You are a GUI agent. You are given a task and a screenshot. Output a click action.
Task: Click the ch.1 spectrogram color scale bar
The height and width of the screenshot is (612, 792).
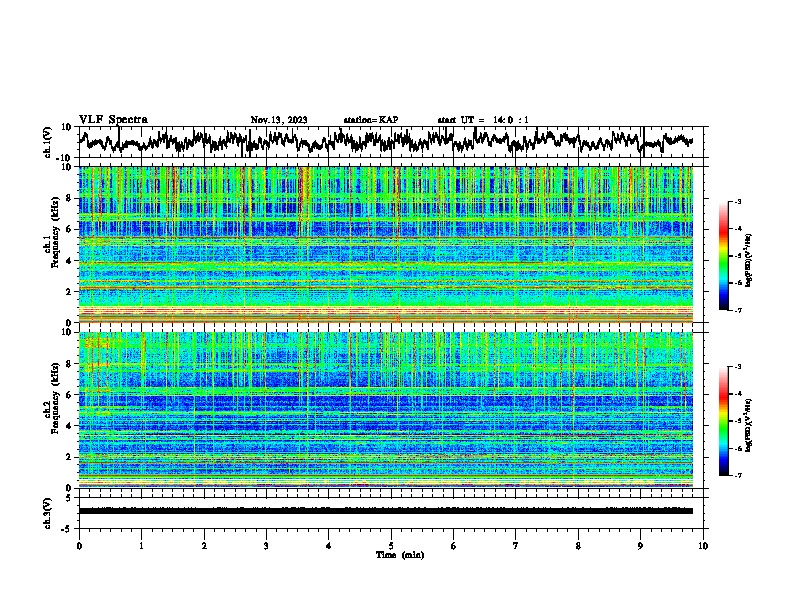(x=724, y=256)
